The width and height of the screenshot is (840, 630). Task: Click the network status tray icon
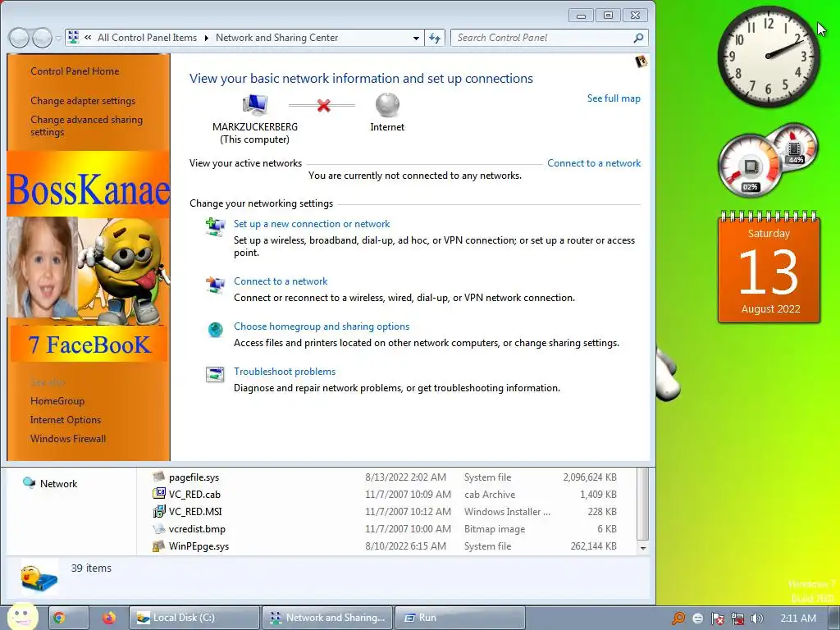(x=737, y=619)
